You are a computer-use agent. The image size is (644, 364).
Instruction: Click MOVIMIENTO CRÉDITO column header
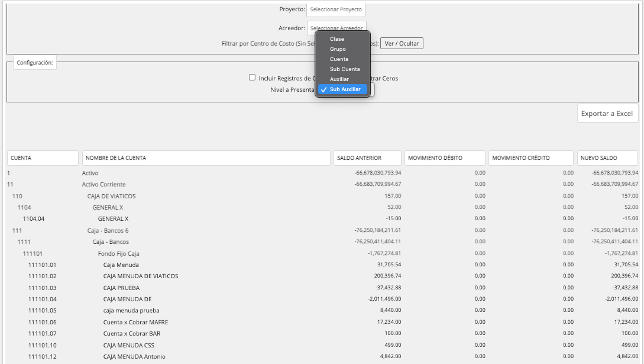pyautogui.click(x=530, y=158)
